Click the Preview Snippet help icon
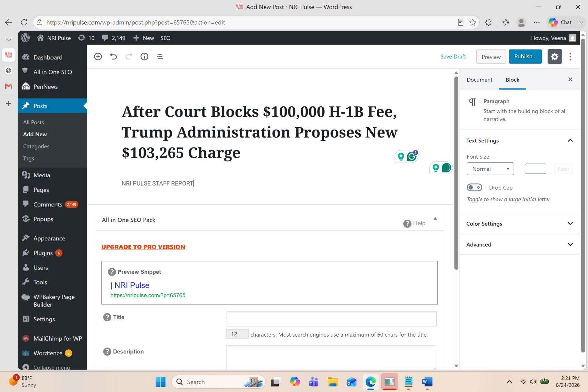Image resolution: width=588 pixels, height=392 pixels. click(112, 272)
